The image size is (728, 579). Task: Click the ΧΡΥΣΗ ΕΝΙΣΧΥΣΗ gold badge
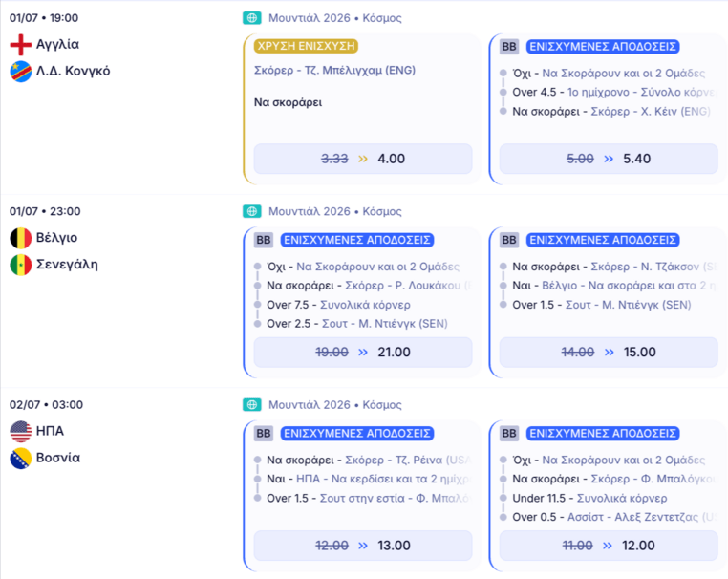point(306,46)
